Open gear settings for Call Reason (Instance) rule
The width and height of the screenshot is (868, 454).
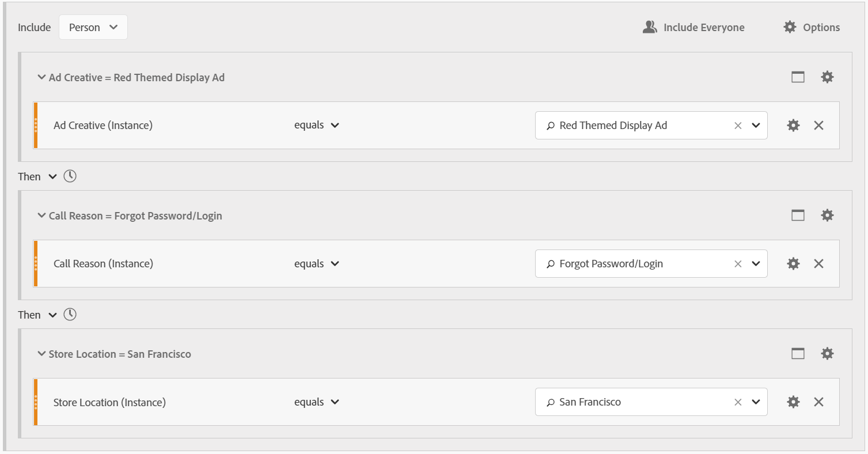[793, 264]
